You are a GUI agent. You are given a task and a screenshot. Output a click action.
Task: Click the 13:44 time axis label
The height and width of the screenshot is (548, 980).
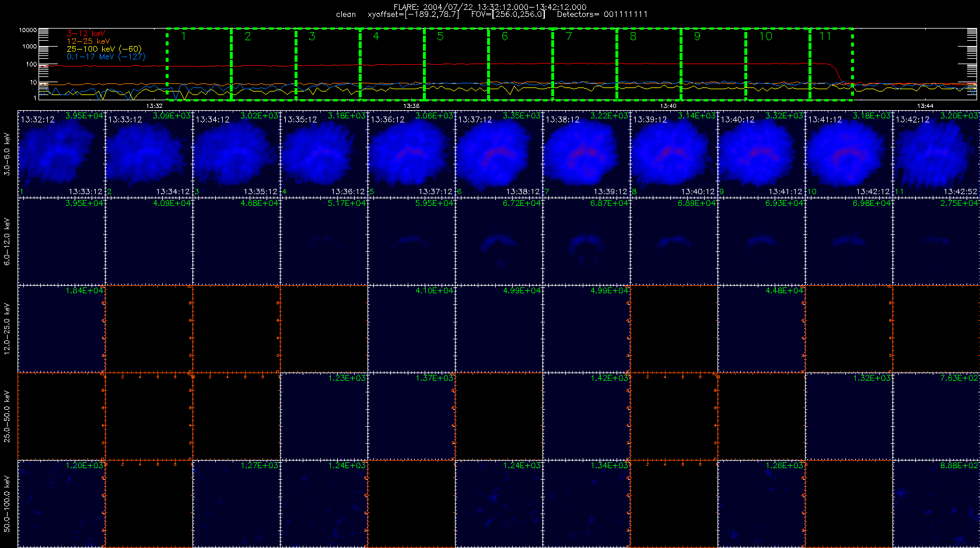coord(925,106)
